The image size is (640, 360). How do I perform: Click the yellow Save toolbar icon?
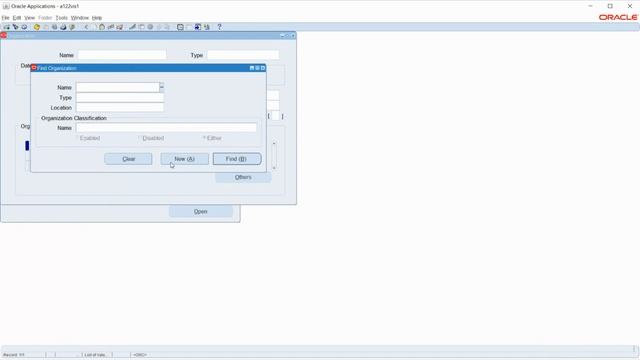coord(36,27)
